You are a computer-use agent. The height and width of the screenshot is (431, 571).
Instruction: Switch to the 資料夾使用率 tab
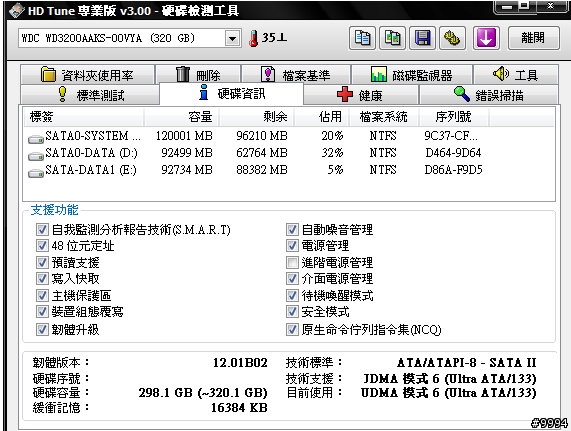point(88,75)
